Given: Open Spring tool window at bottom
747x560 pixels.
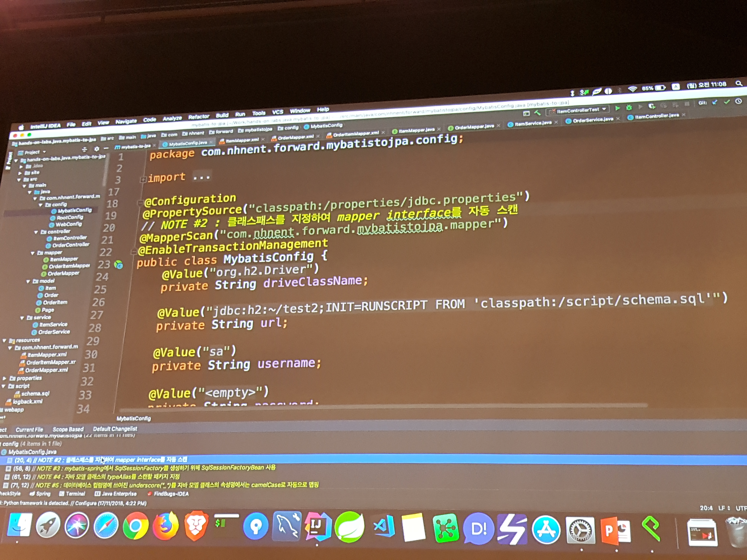Looking at the screenshot, I should 40,494.
